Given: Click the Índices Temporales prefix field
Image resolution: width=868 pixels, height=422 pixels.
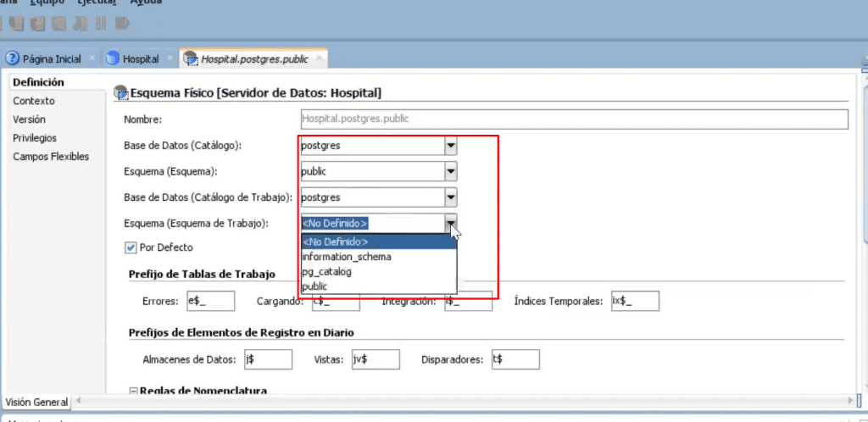Looking at the screenshot, I should 635,301.
